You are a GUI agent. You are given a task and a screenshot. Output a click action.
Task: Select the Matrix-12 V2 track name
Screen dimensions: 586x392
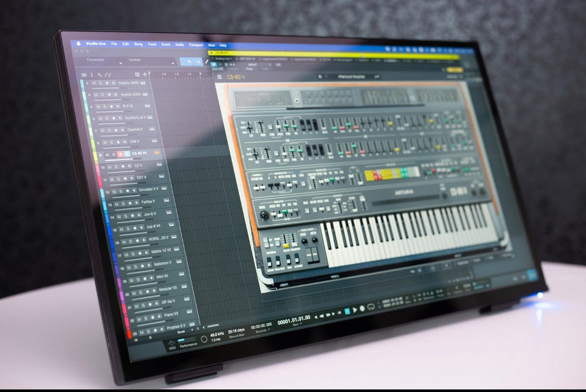[161, 251]
